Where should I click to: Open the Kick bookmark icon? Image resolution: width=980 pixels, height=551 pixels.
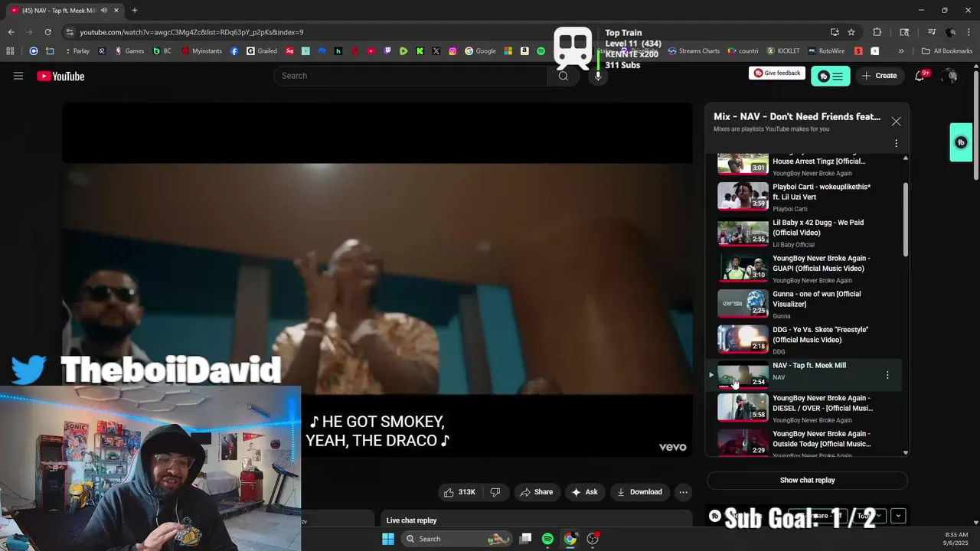(x=420, y=51)
